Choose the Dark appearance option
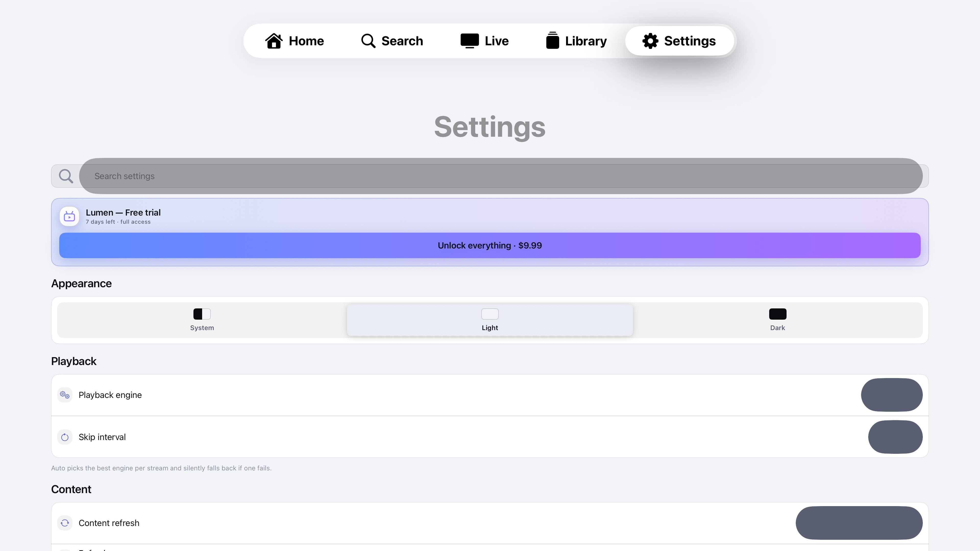 click(778, 320)
